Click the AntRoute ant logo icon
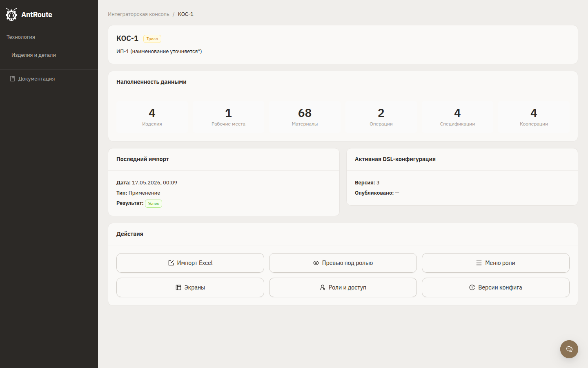 click(11, 15)
